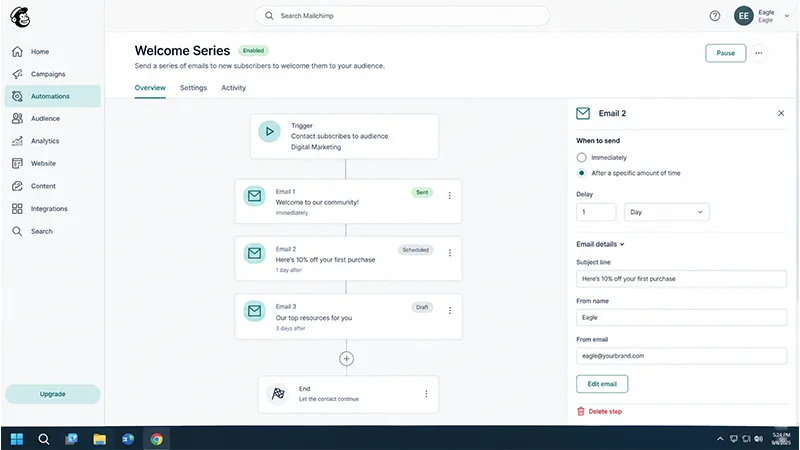Switch to the Settings tab
Viewport: 800px width, 450px height.
[x=193, y=88]
